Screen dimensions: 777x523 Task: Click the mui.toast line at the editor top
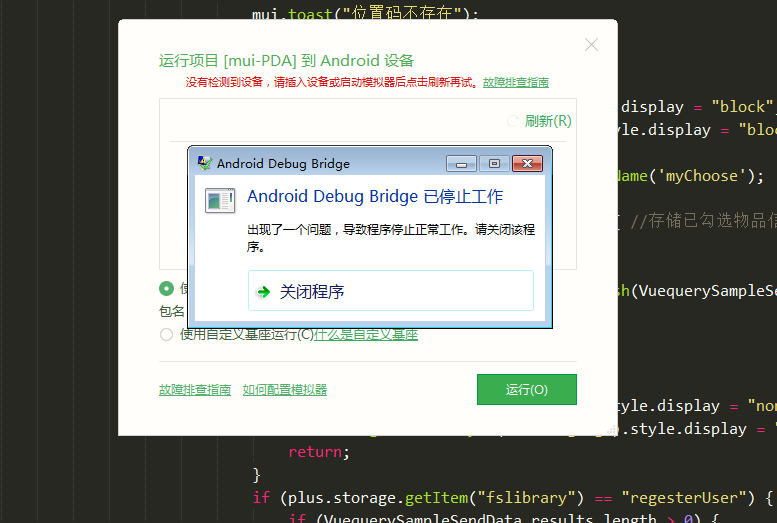pyautogui.click(x=365, y=14)
